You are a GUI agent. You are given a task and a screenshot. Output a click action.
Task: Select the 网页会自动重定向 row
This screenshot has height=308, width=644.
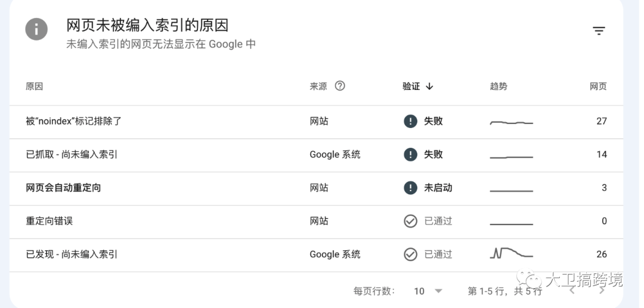click(63, 188)
